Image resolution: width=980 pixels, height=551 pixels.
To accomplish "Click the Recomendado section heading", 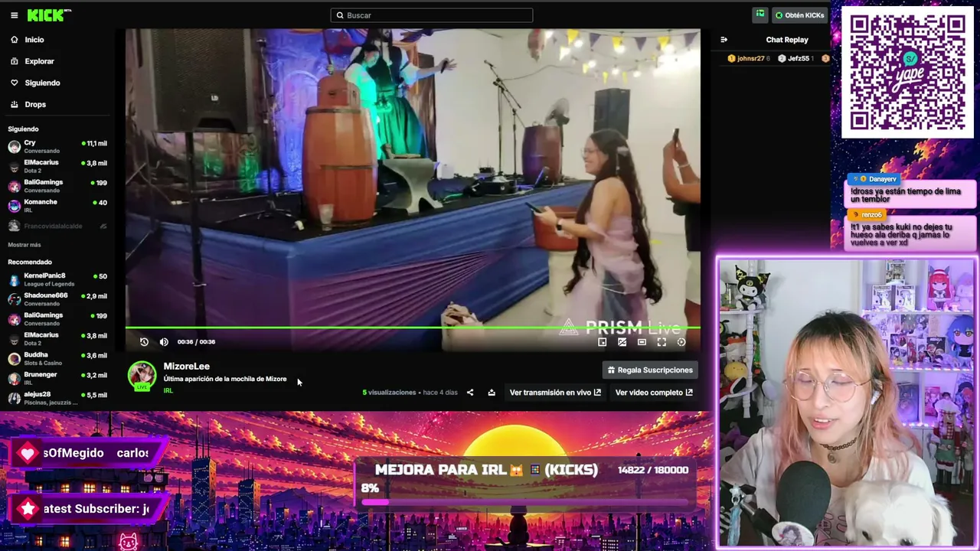I will [30, 262].
